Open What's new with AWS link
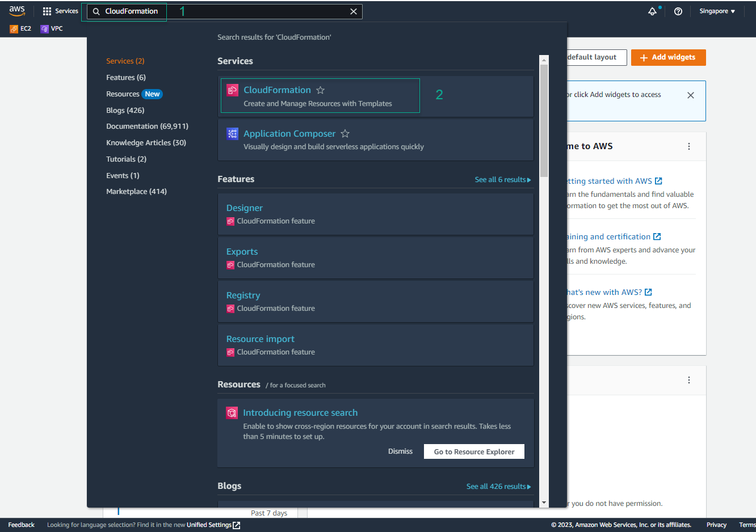The image size is (756, 532). (x=610, y=293)
